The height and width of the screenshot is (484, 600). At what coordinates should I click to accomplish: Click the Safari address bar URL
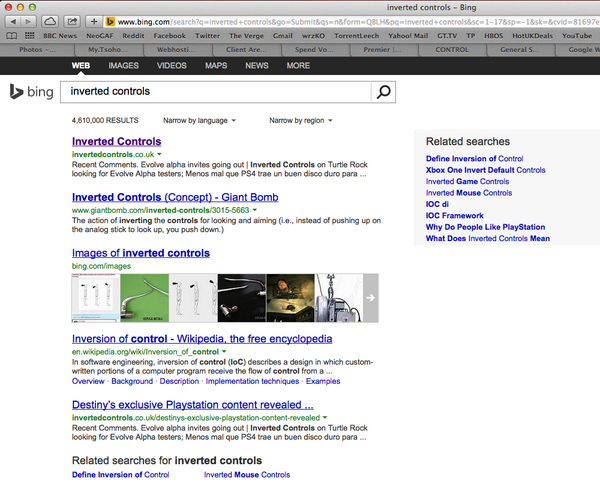pyautogui.click(x=358, y=22)
